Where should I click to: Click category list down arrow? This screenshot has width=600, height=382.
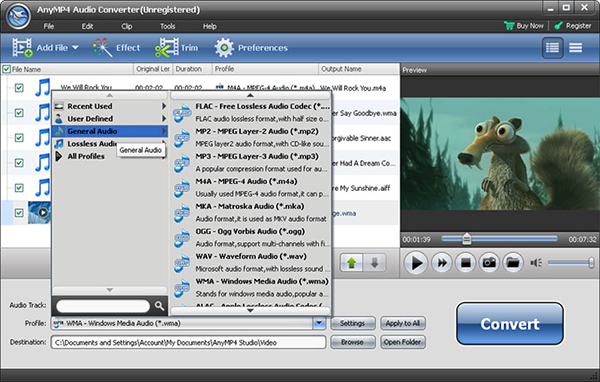pyautogui.click(x=110, y=290)
